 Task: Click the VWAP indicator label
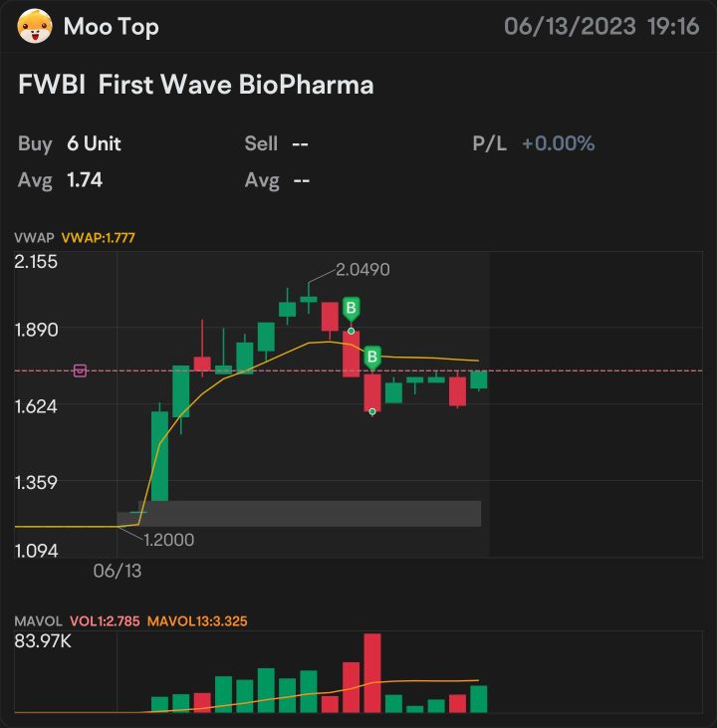tap(34, 238)
